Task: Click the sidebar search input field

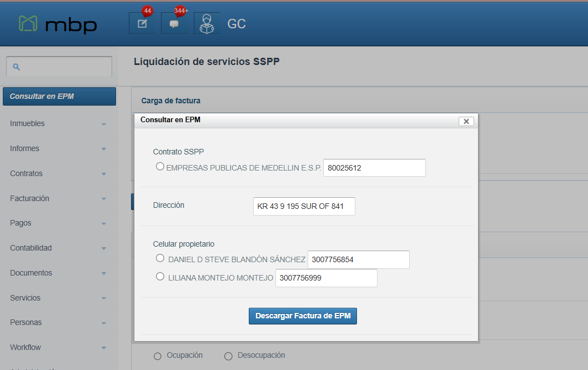Action: 59,67
